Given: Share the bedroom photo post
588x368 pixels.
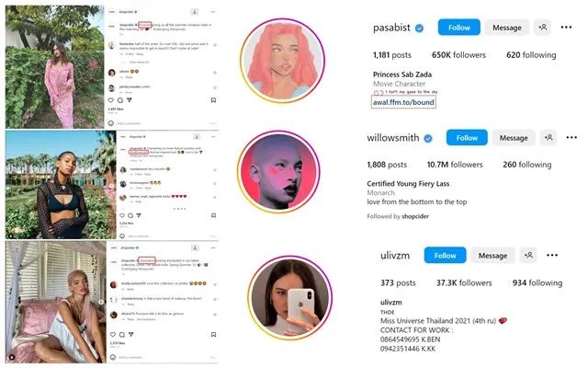Looking at the screenshot, I should coord(130,334).
